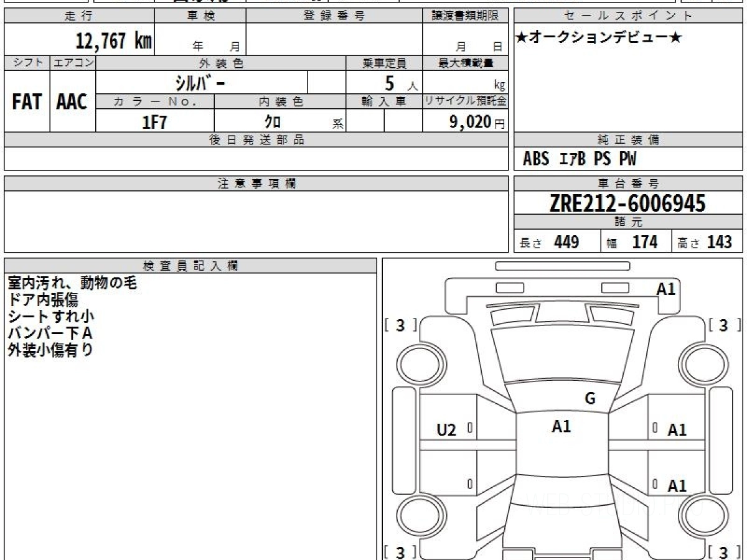Select the セールスポイント heading
This screenshot has height=560, width=747.
coord(628,16)
